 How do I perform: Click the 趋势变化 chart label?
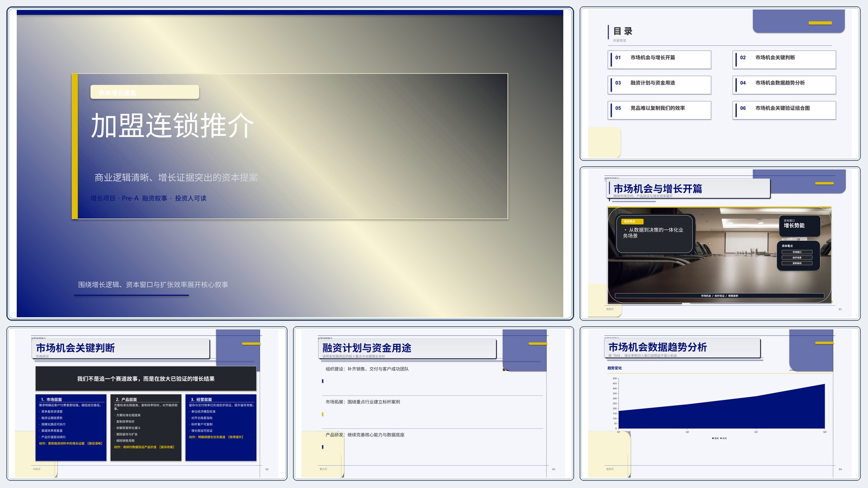[614, 368]
